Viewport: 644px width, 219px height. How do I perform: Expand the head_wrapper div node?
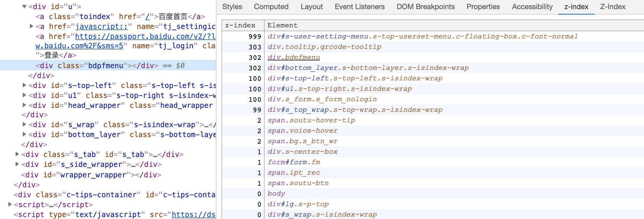tap(24, 105)
